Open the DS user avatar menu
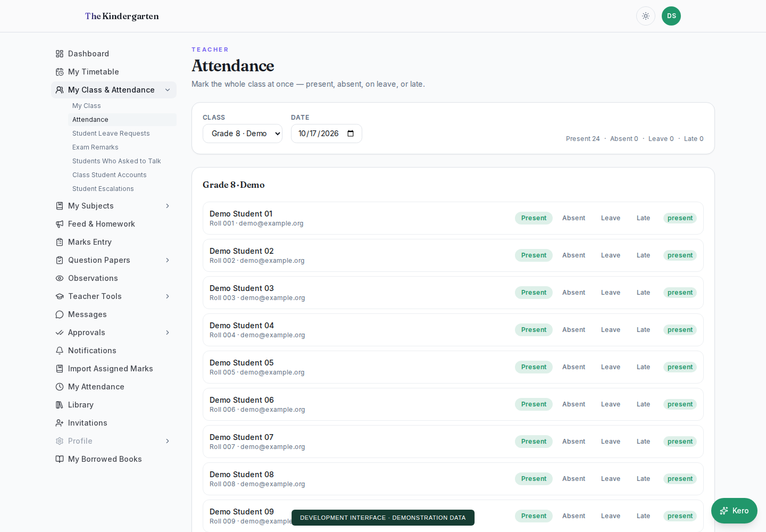Image resolution: width=766 pixels, height=532 pixels. pyautogui.click(x=671, y=16)
